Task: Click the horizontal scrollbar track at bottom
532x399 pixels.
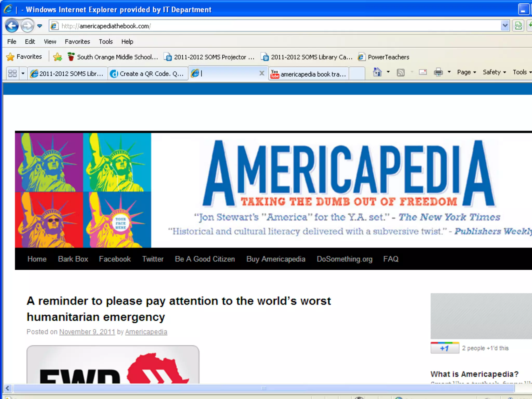Action: pyautogui.click(x=263, y=388)
